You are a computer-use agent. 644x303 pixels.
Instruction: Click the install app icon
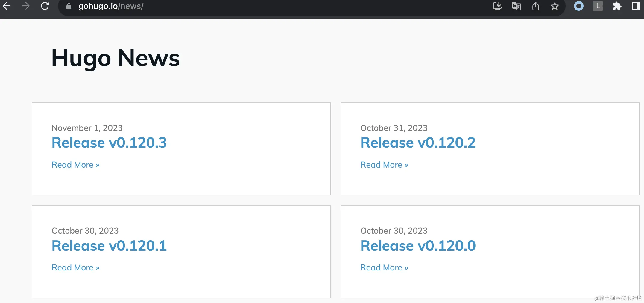coord(497,6)
